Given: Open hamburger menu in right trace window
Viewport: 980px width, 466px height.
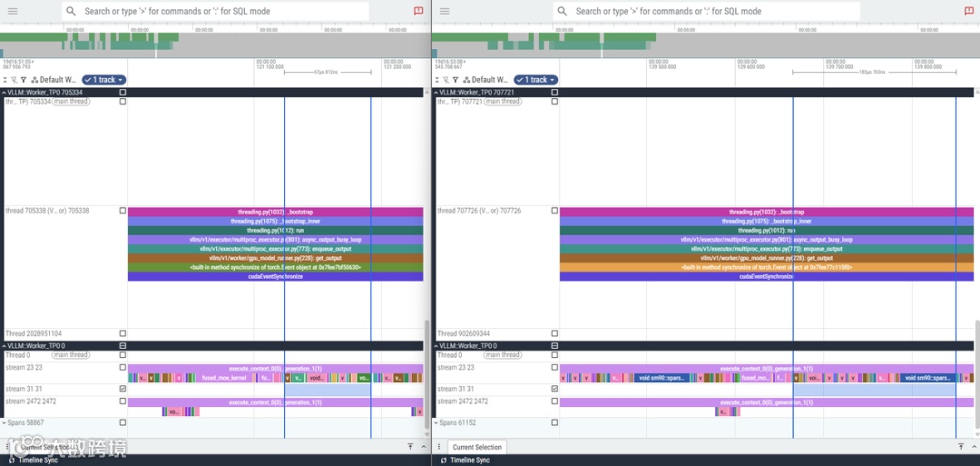Looking at the screenshot, I should (x=445, y=11).
